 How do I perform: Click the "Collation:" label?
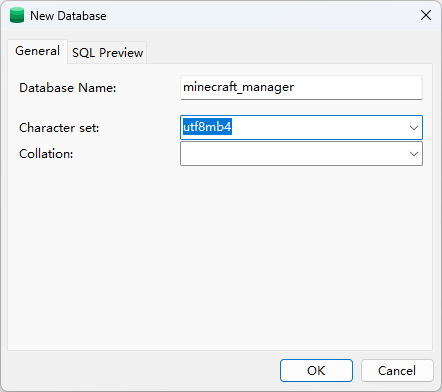(x=46, y=154)
